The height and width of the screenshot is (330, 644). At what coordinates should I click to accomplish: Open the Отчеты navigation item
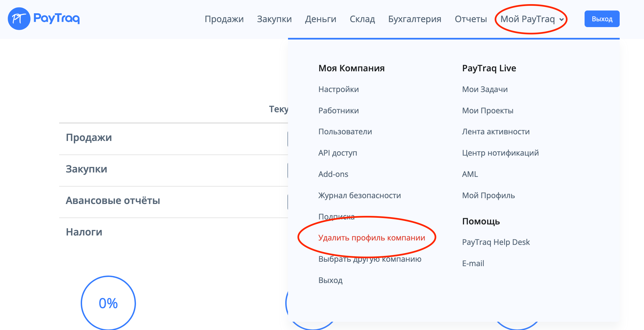471,19
